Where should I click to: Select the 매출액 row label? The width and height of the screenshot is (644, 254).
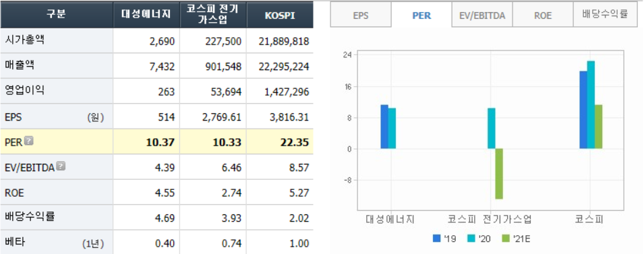(x=19, y=65)
